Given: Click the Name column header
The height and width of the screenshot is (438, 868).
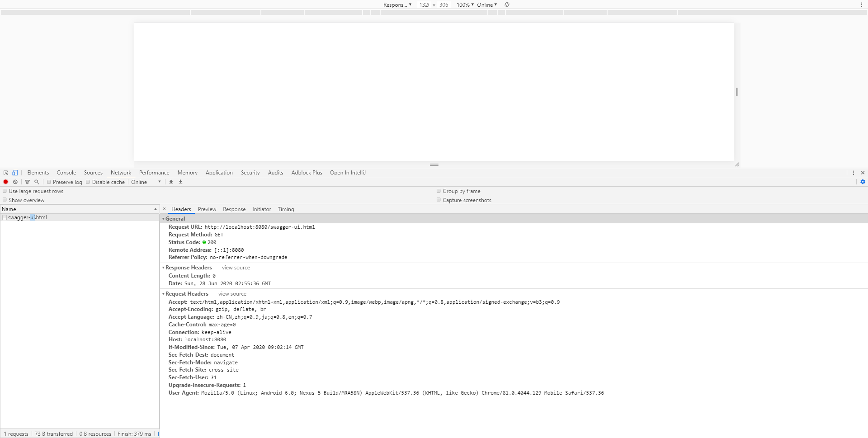Looking at the screenshot, I should 80,209.
